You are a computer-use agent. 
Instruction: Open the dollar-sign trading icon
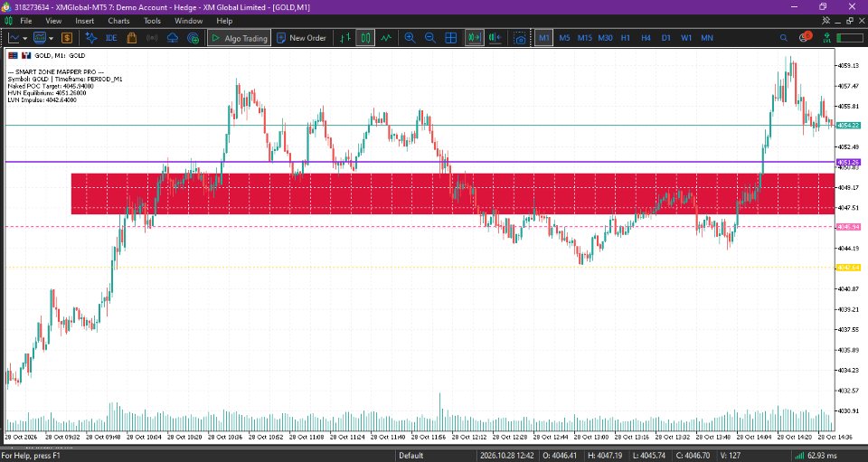(67, 38)
